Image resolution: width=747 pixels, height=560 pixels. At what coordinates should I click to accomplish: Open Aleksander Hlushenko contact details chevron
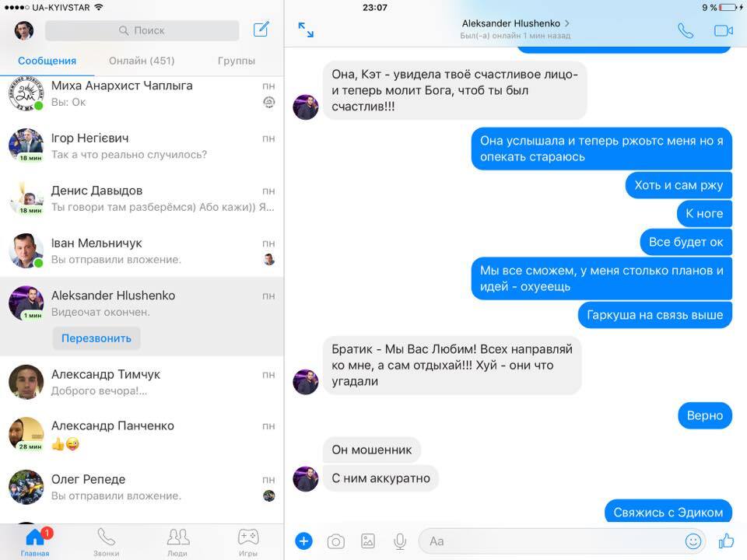(567, 23)
